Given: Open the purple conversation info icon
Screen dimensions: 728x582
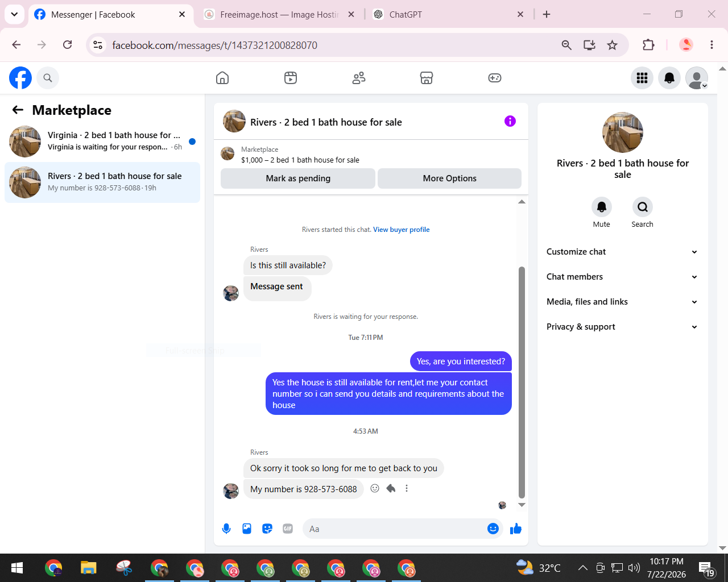Looking at the screenshot, I should (x=510, y=121).
